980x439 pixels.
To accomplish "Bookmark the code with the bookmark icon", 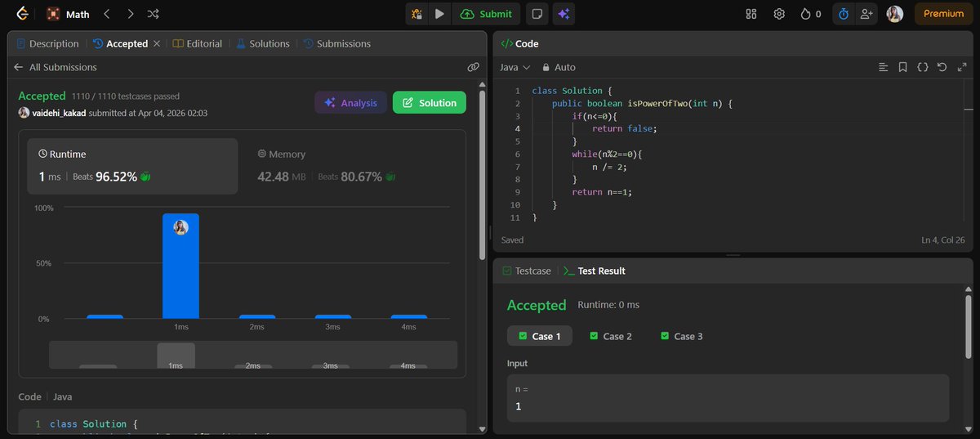I will (x=902, y=67).
